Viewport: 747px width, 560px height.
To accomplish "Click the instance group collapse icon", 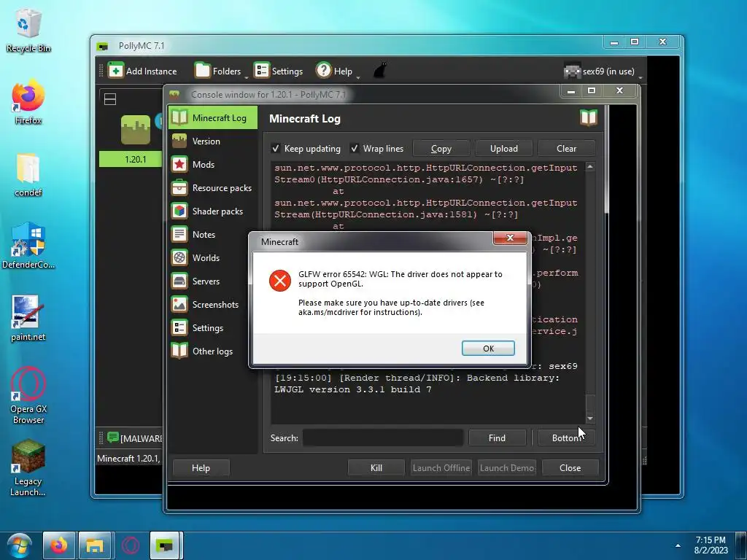I will click(x=110, y=99).
